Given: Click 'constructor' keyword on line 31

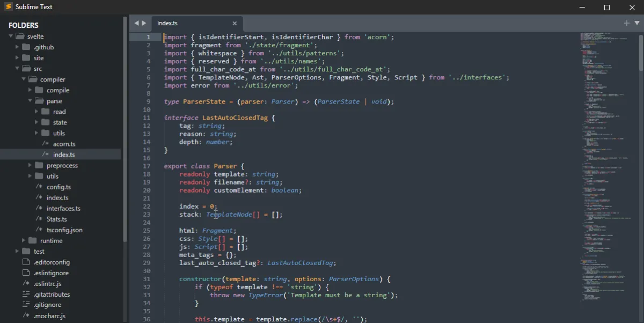Looking at the screenshot, I should 200,278.
